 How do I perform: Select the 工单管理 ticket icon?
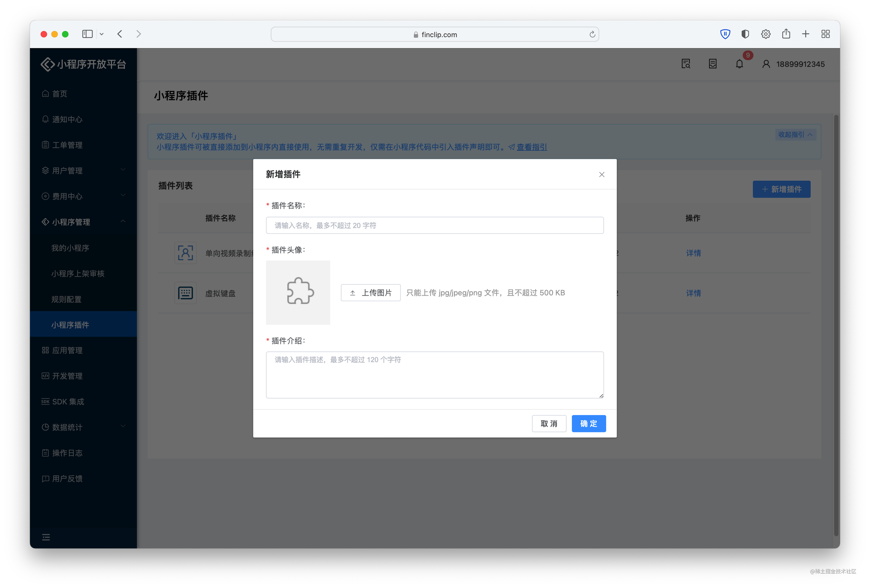click(45, 145)
